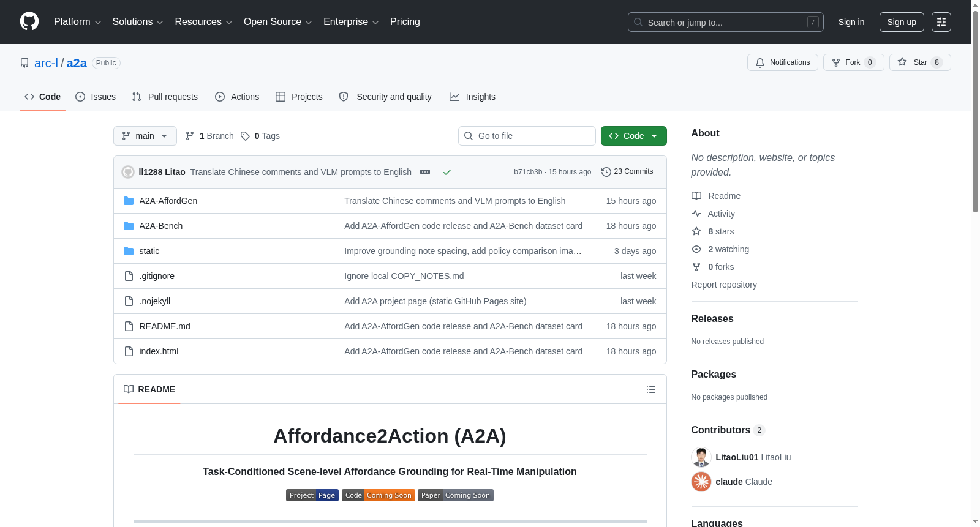Switch to the Code tab
The width and height of the screenshot is (980, 527).
pyautogui.click(x=43, y=97)
